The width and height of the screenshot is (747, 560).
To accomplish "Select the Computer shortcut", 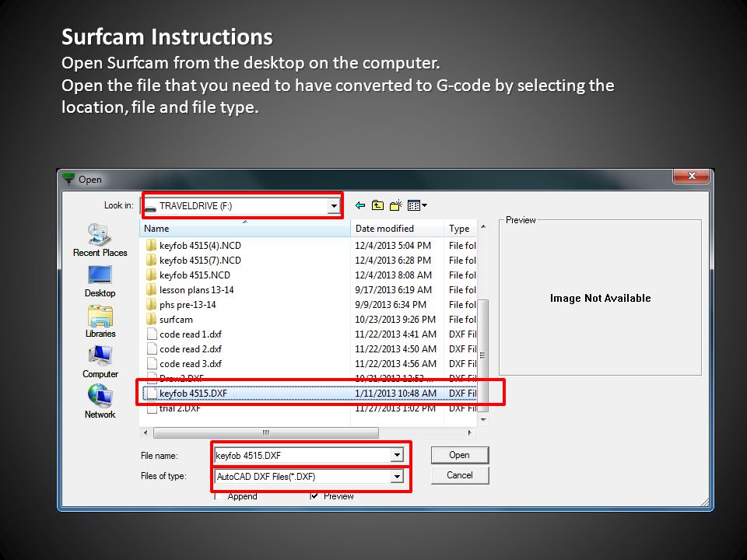I will tap(100, 362).
